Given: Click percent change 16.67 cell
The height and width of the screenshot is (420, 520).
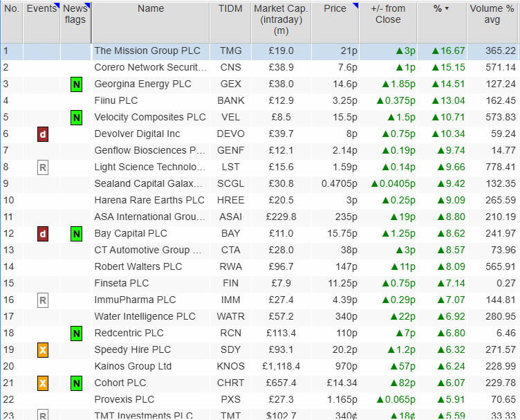Looking at the screenshot, I should [442, 51].
